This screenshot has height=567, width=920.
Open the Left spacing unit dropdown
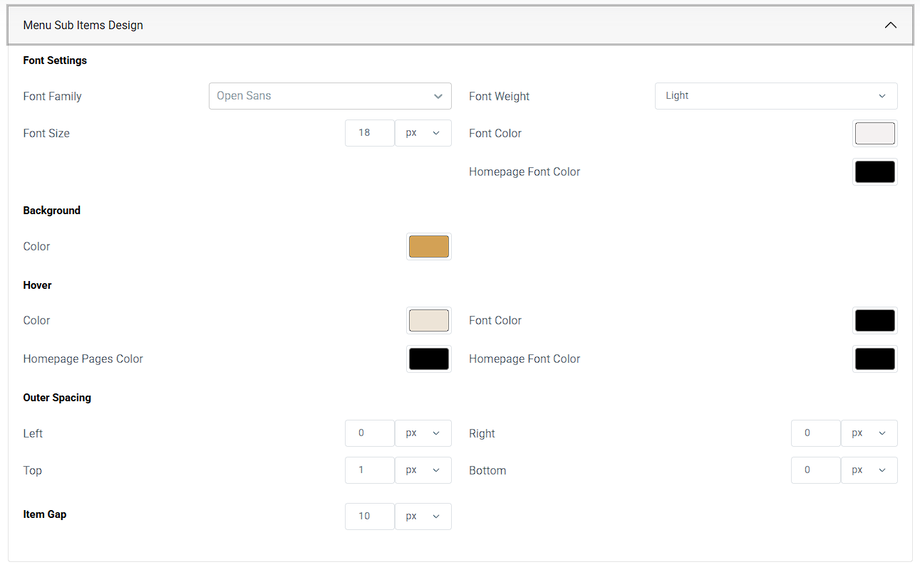(x=423, y=433)
